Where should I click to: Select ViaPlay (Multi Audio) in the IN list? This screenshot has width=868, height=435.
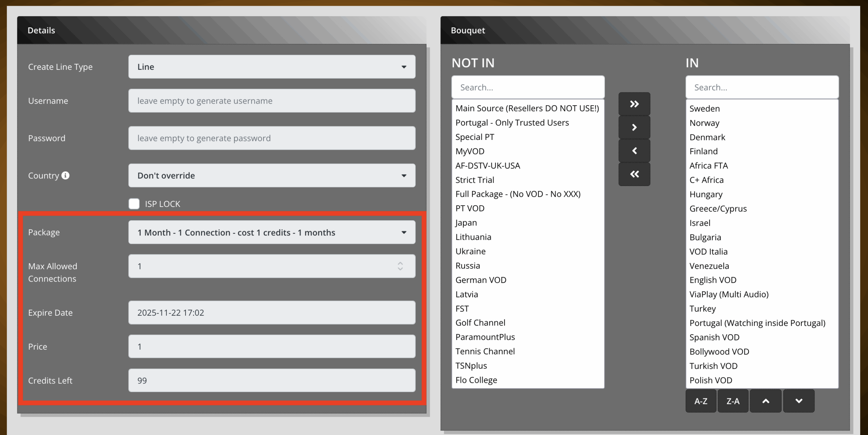729,294
